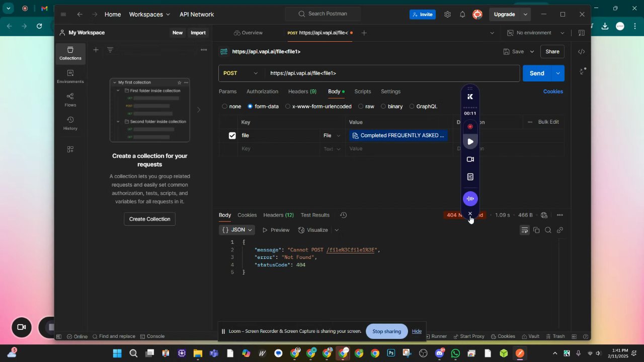Click Stop sharing in the Loom bar

(386, 331)
